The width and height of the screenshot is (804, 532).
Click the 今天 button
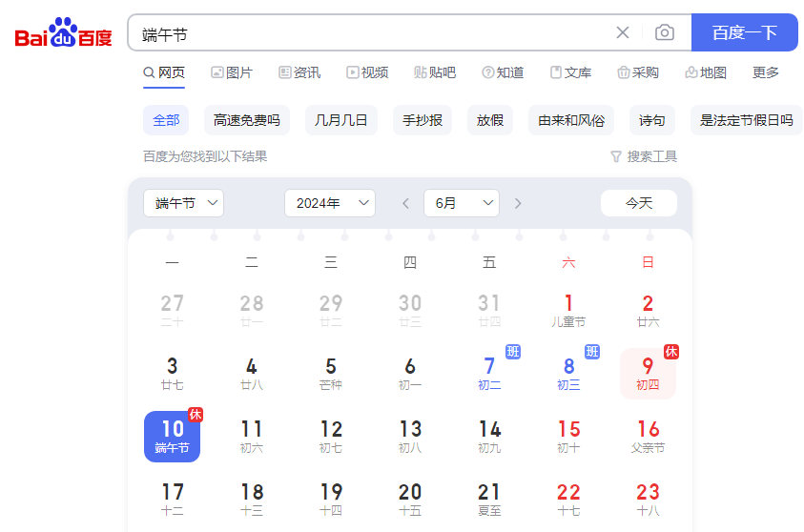coord(638,203)
